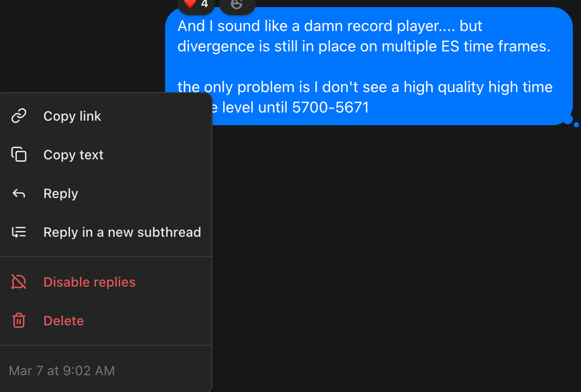The image size is (581, 392).
Task: Click the 5700-5671 text in the message
Action: [330, 107]
